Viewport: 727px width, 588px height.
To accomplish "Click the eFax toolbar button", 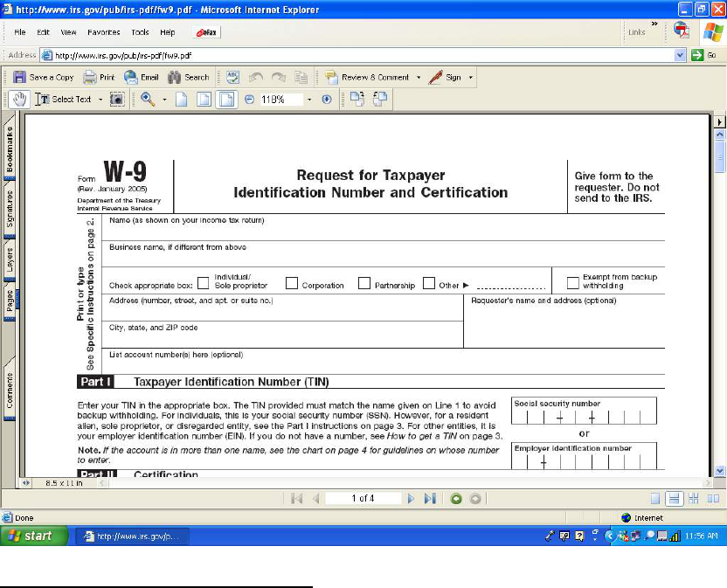I will (206, 32).
